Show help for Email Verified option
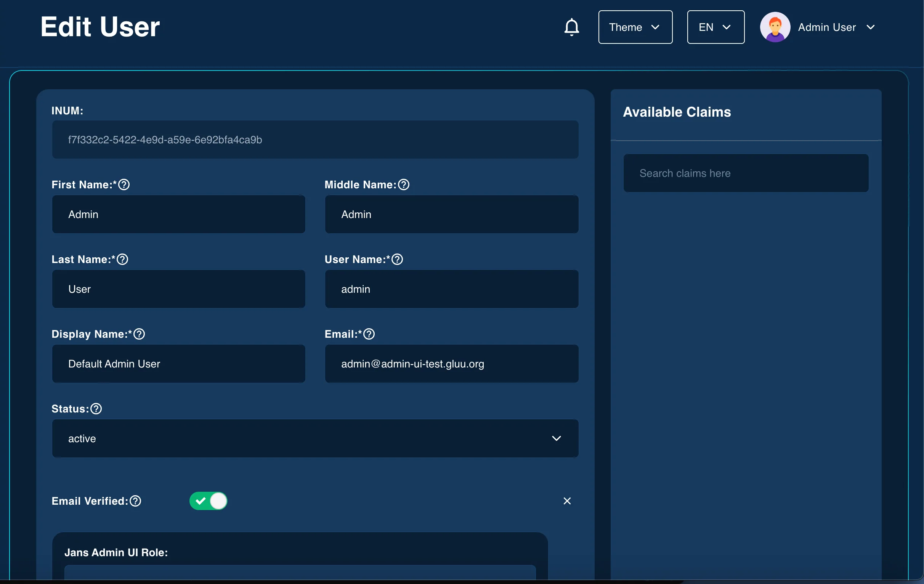The width and height of the screenshot is (924, 584). [135, 501]
